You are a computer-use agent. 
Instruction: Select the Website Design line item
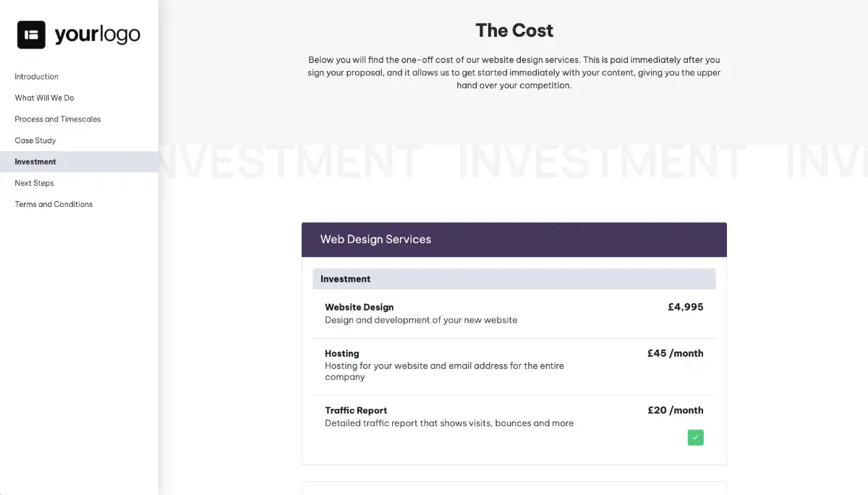coord(359,307)
